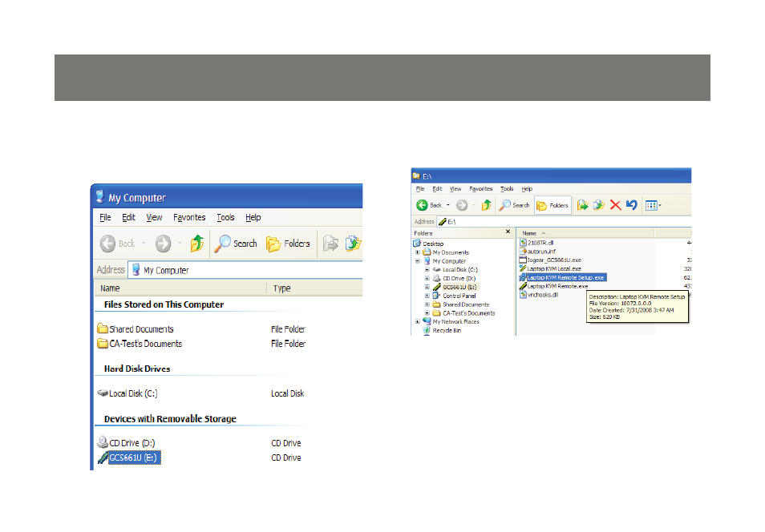The image size is (765, 532).
Task: Open Help menu in E:\ window
Action: [527, 189]
